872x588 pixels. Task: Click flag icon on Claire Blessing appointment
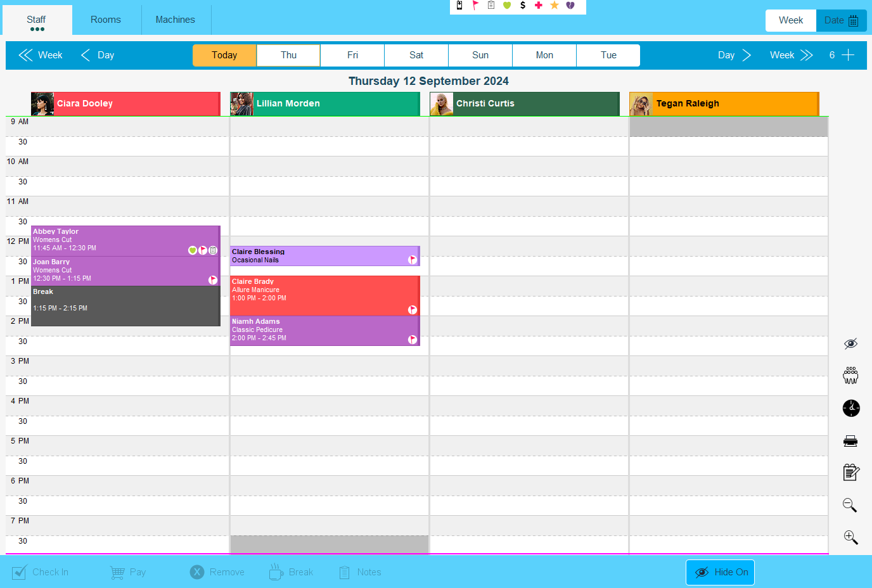[x=413, y=260]
